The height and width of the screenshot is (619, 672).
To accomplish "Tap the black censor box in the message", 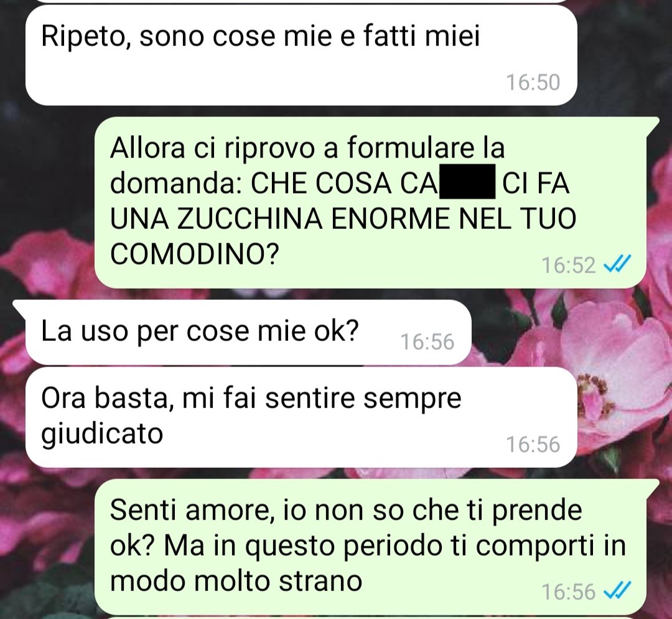I will (x=467, y=181).
